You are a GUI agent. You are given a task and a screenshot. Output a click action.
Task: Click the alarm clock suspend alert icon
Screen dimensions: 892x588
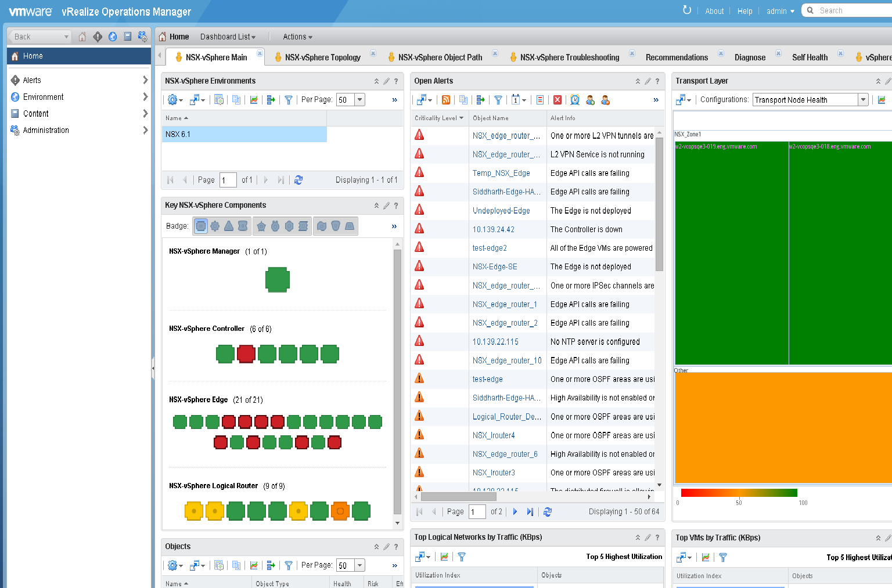coord(574,100)
